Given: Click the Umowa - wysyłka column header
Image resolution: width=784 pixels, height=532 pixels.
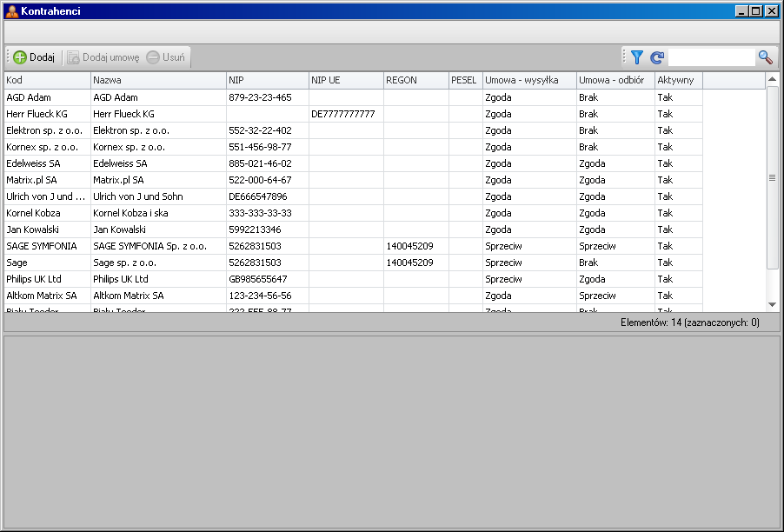Looking at the screenshot, I should tap(528, 80).
